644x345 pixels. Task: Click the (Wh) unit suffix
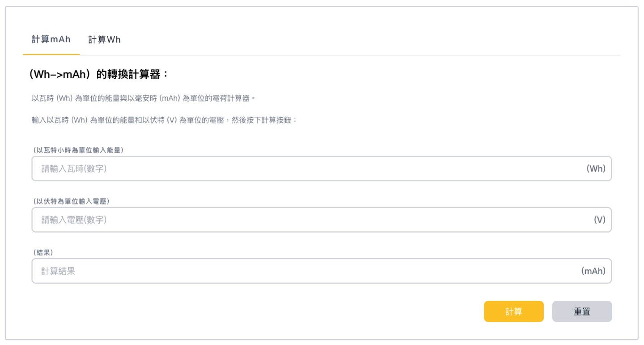596,169
